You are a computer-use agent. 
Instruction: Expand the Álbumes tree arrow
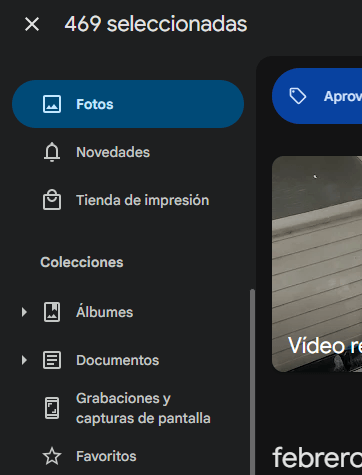[24, 312]
